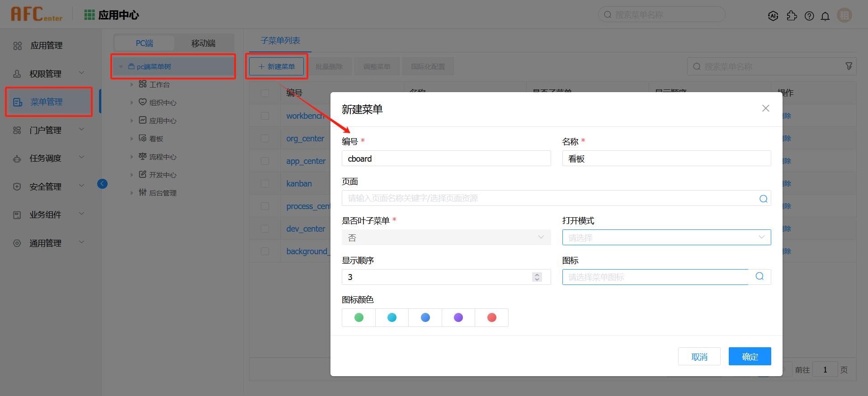
Task: Open the help question mark icon
Action: tap(809, 16)
